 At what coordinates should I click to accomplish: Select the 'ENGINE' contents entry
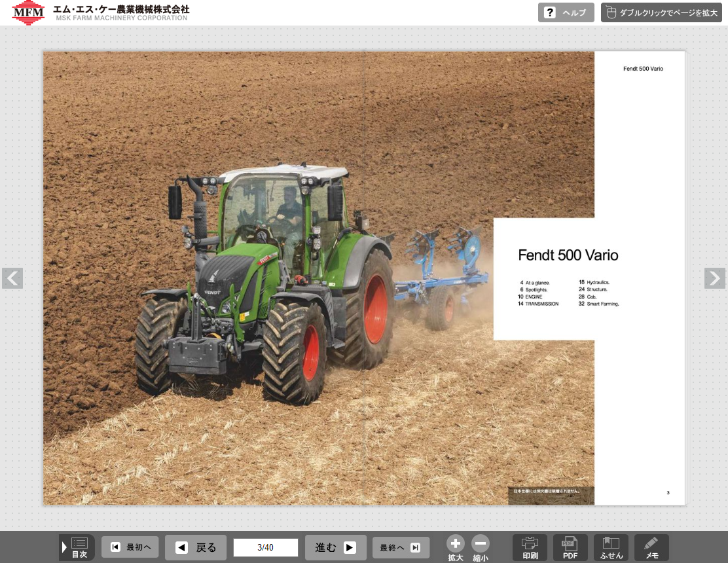[530, 297]
